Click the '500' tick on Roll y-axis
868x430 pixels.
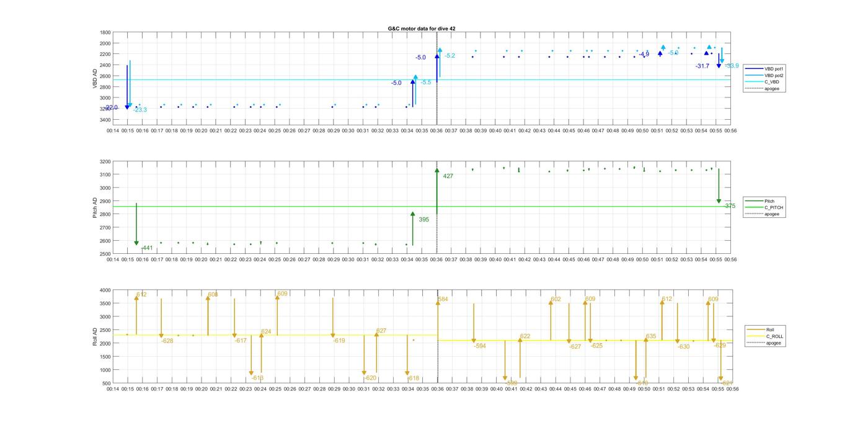pyautogui.click(x=107, y=383)
